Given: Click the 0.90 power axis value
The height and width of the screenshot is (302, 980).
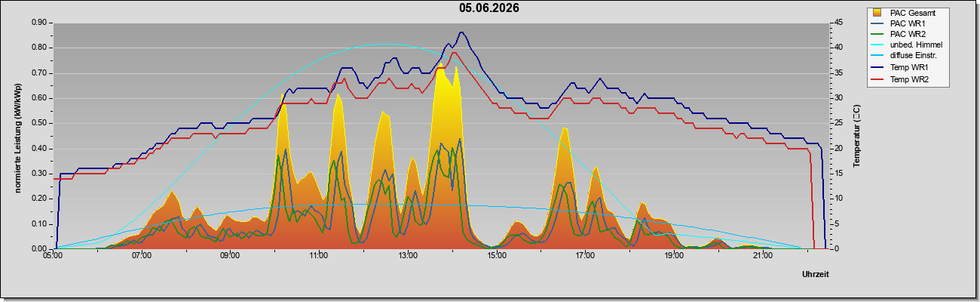Looking at the screenshot, I should 39,23.
